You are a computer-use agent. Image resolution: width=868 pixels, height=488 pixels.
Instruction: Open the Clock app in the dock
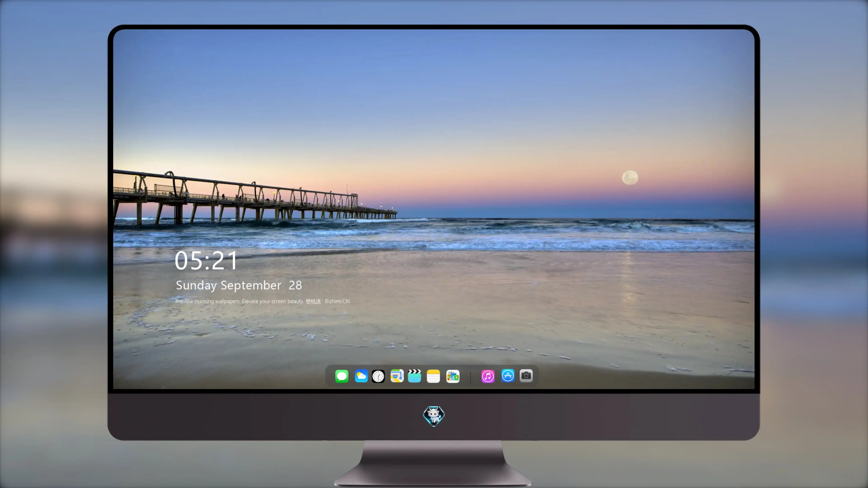pyautogui.click(x=378, y=376)
